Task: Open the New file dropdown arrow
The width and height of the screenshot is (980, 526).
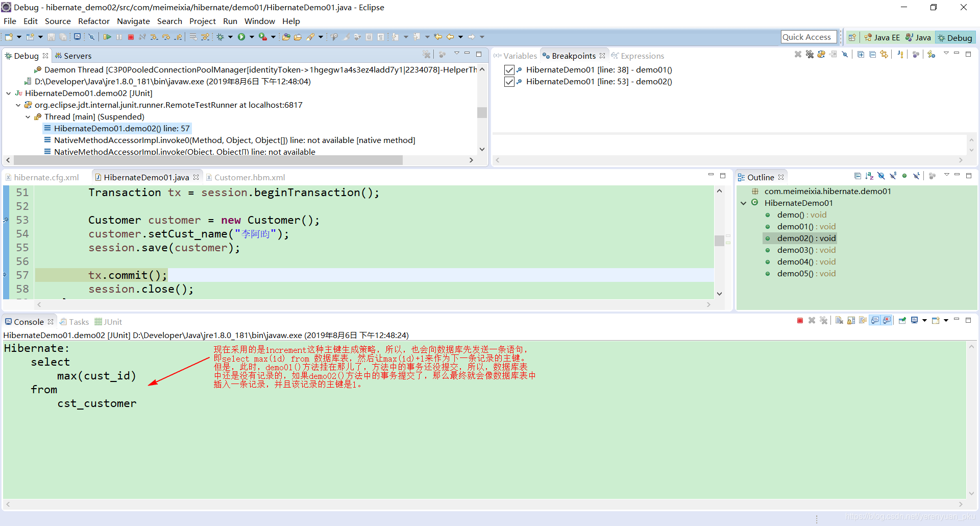Action: pyautogui.click(x=19, y=37)
